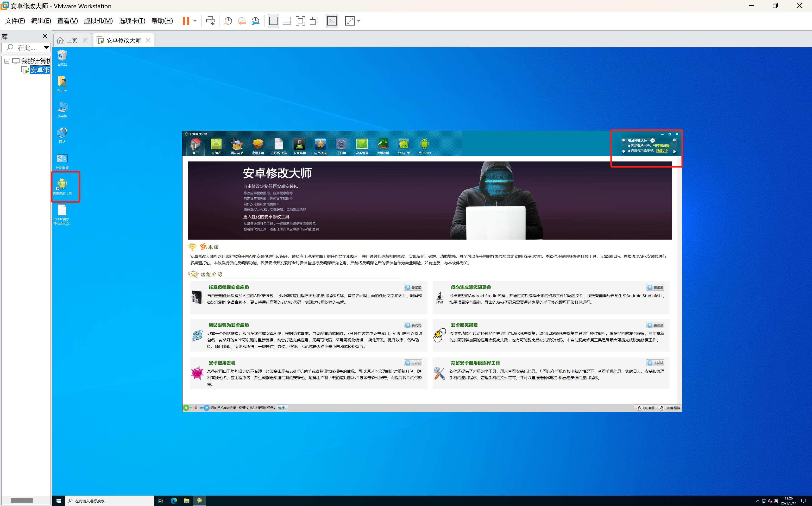Expand the 安卓修改大师 user panel chevron
Screen dimensions: 812x506
(x=652, y=141)
